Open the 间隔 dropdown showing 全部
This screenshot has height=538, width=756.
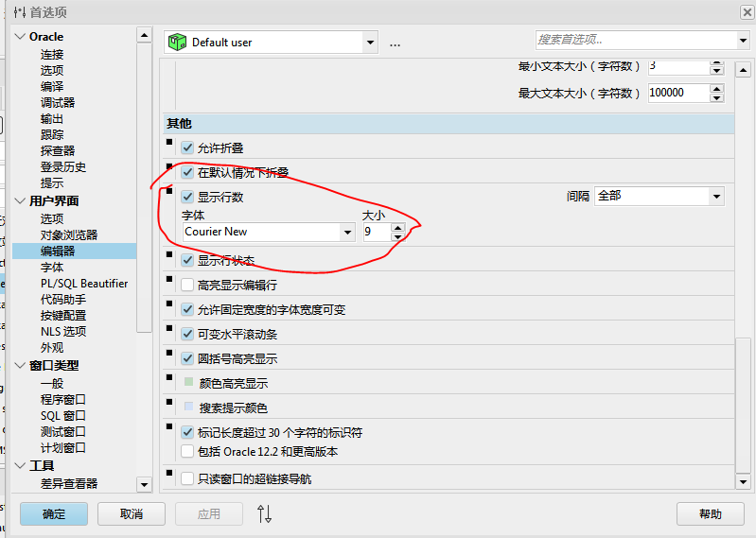(715, 197)
